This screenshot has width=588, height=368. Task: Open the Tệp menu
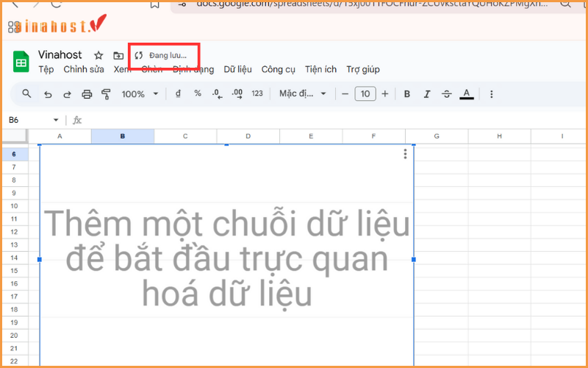(x=46, y=70)
